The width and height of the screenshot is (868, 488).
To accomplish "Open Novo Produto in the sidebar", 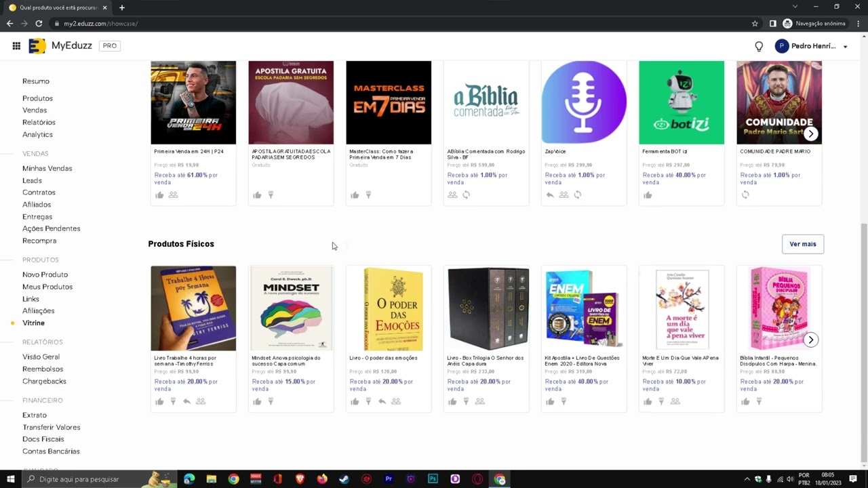I will click(x=45, y=275).
